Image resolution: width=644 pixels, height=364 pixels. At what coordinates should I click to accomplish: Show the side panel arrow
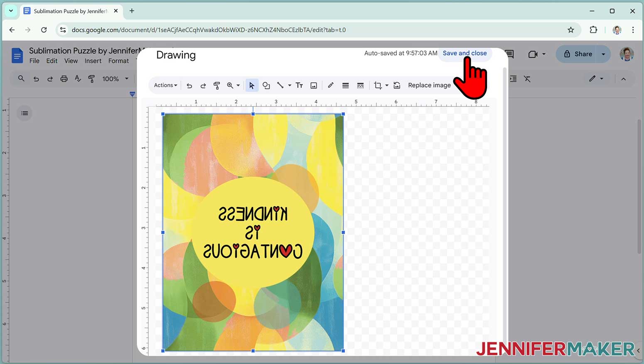(639, 351)
